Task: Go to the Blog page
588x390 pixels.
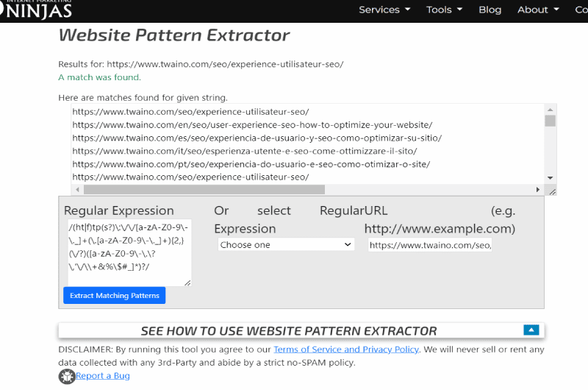Action: coord(490,10)
